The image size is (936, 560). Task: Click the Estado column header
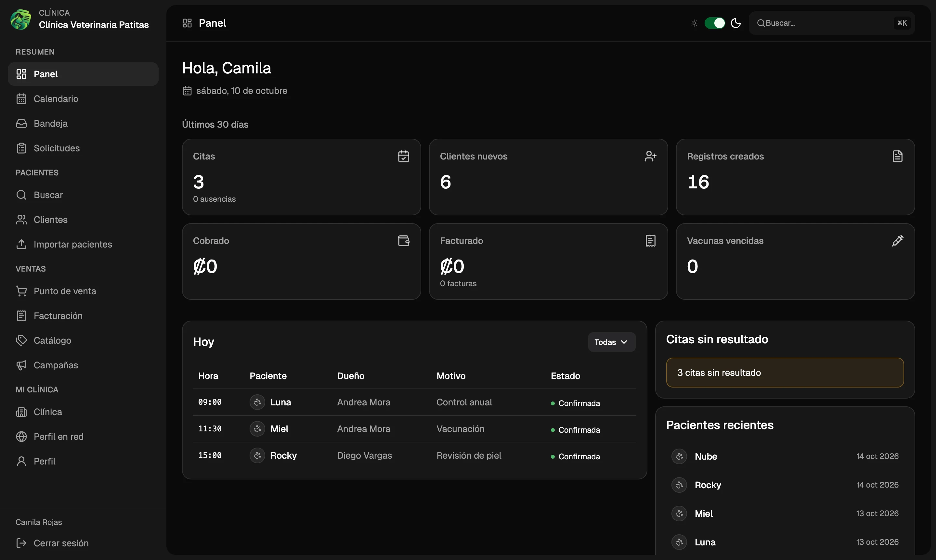[565, 376]
